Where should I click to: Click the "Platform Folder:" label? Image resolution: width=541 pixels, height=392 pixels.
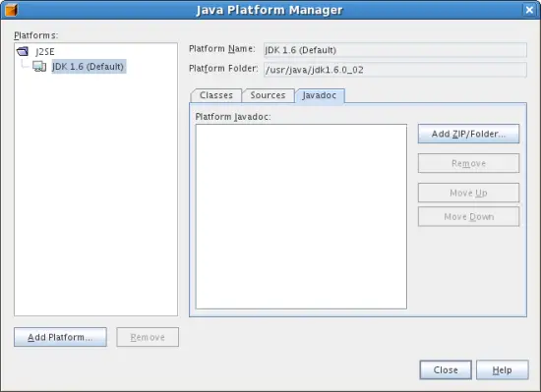click(x=223, y=69)
